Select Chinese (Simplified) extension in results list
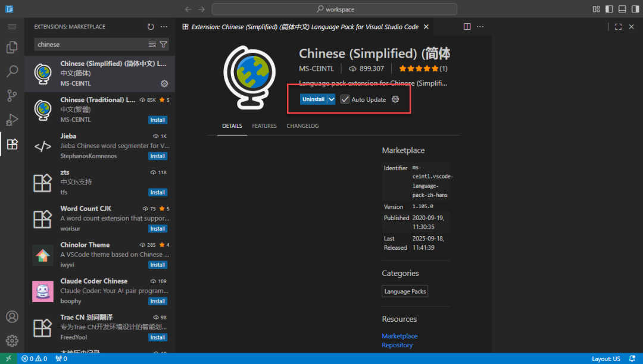Viewport: 643px width, 364px height. coord(99,74)
